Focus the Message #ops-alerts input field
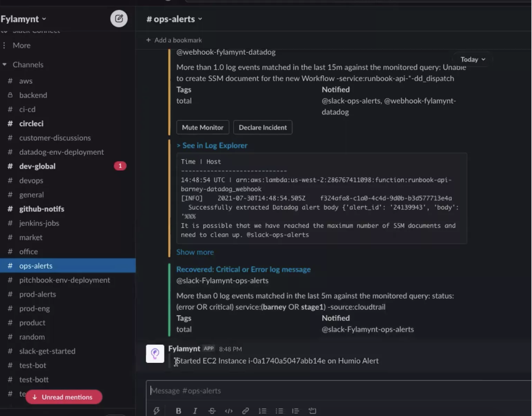Viewport: 532px width, 416px height. coord(338,391)
